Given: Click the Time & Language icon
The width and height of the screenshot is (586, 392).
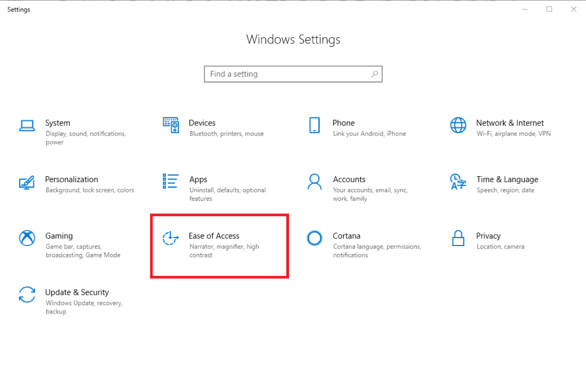Looking at the screenshot, I should click(x=458, y=181).
